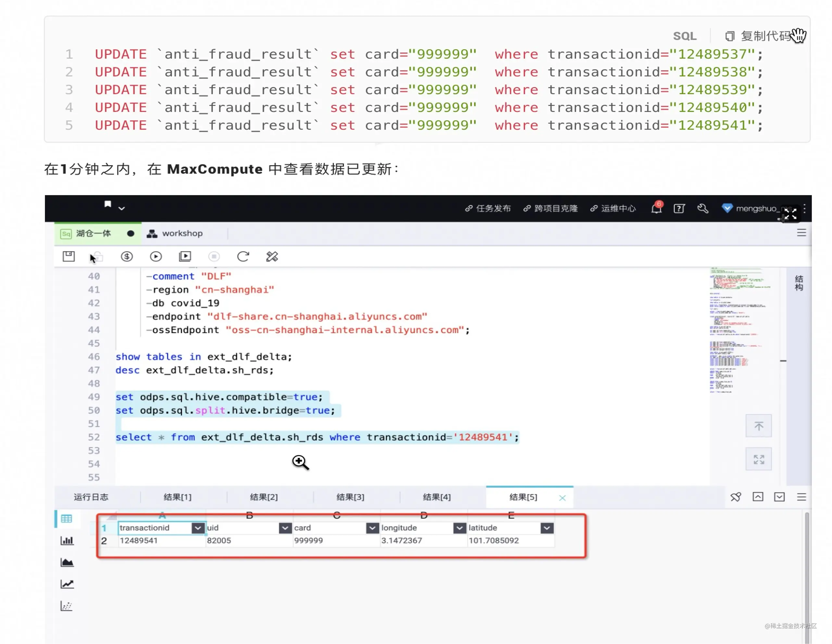This screenshot has width=832, height=644.
Task: Reload the script with refresh icon
Action: (x=243, y=257)
